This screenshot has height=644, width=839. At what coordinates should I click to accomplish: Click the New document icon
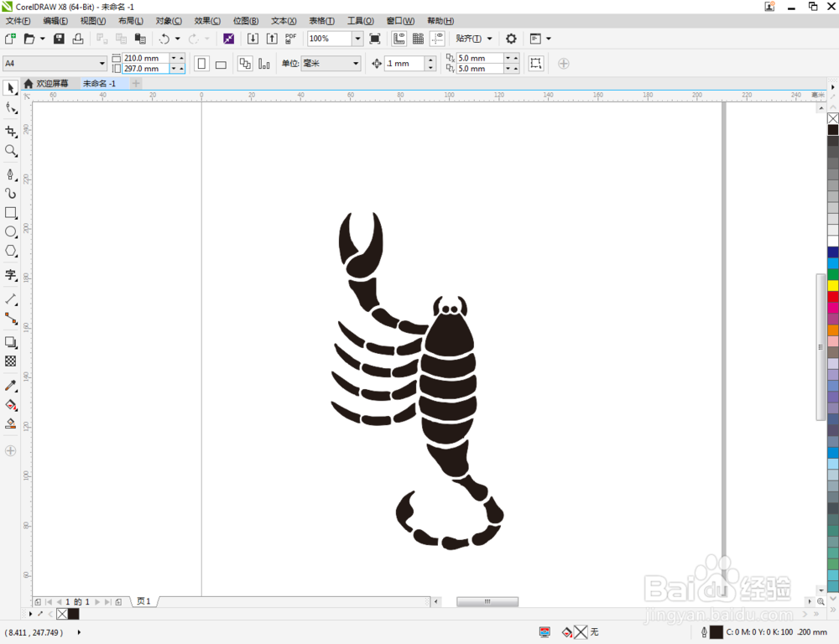pos(10,39)
